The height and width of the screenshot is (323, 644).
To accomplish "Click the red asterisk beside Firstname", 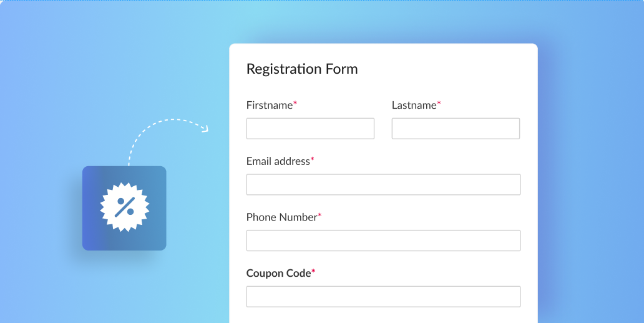I will 295,104.
